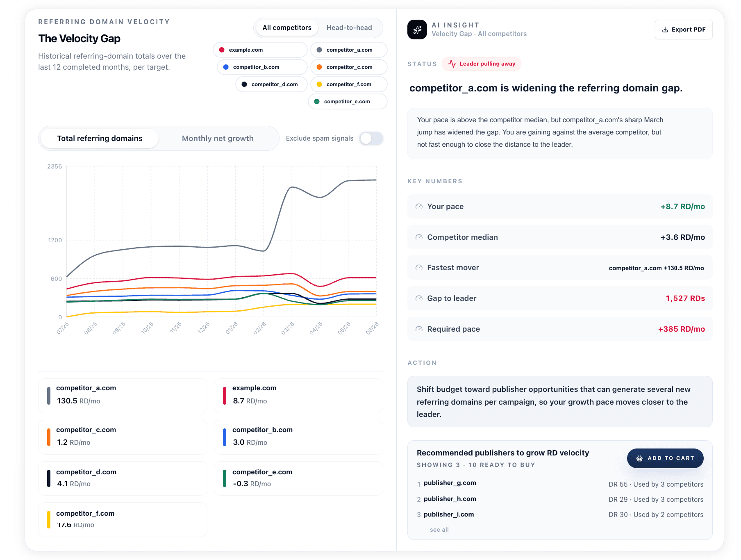Select Monthly net growth tab

click(x=218, y=139)
